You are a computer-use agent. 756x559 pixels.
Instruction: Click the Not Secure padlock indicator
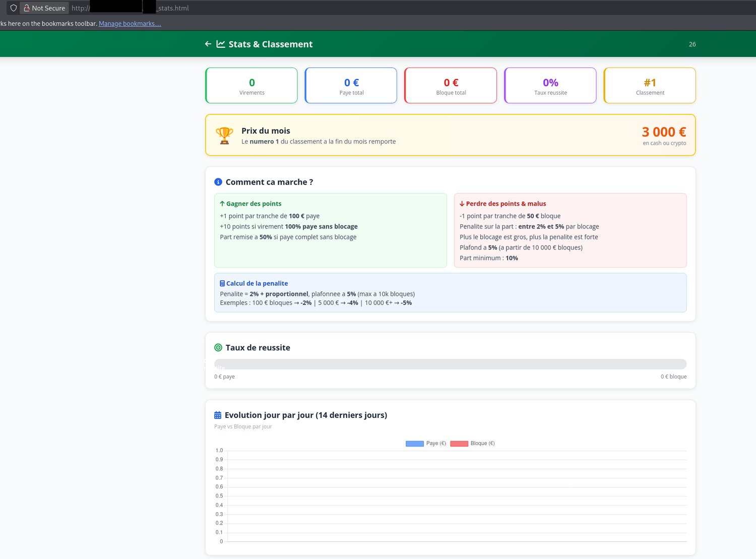[x=44, y=8]
